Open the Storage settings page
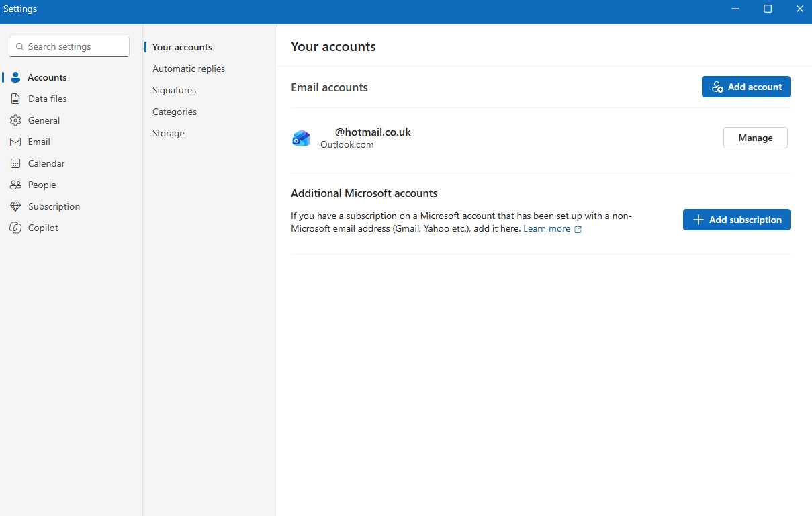 [x=169, y=133]
